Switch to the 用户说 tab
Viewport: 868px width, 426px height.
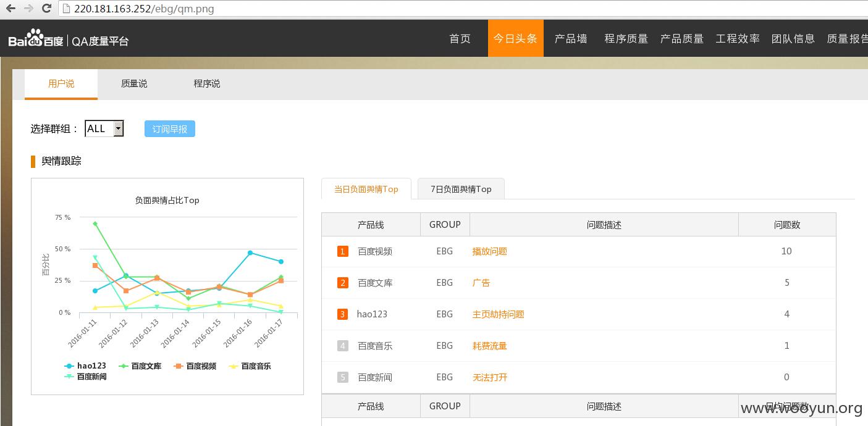pyautogui.click(x=61, y=84)
